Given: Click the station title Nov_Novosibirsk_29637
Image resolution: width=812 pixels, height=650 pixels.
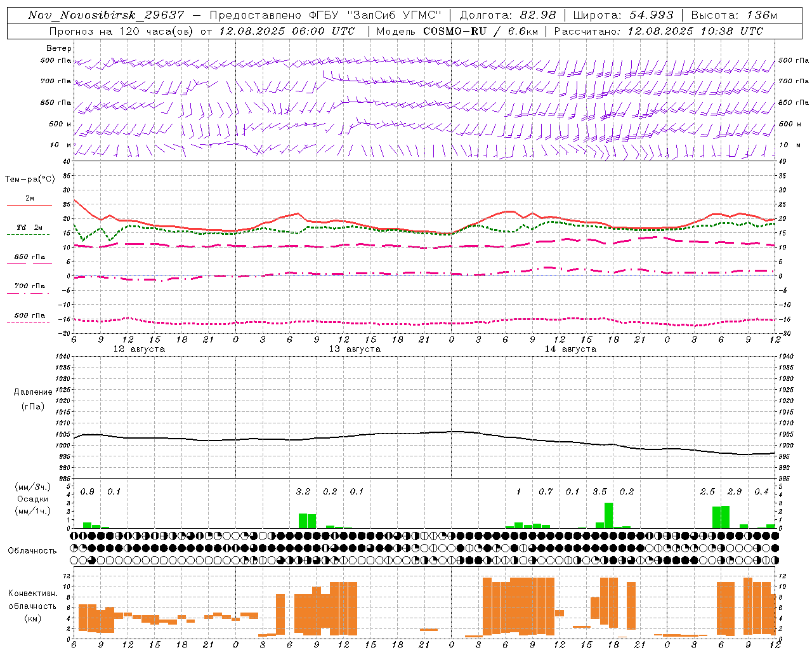Looking at the screenshot, I should (x=106, y=15).
